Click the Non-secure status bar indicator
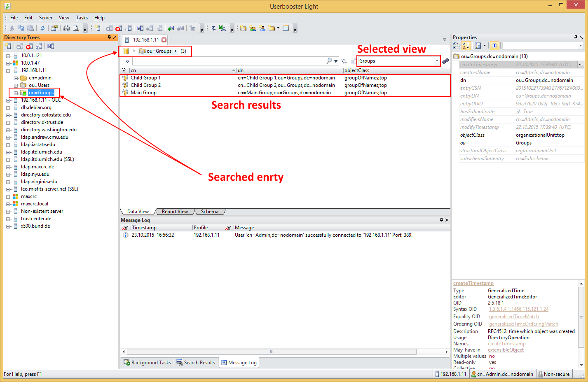 click(x=554, y=374)
